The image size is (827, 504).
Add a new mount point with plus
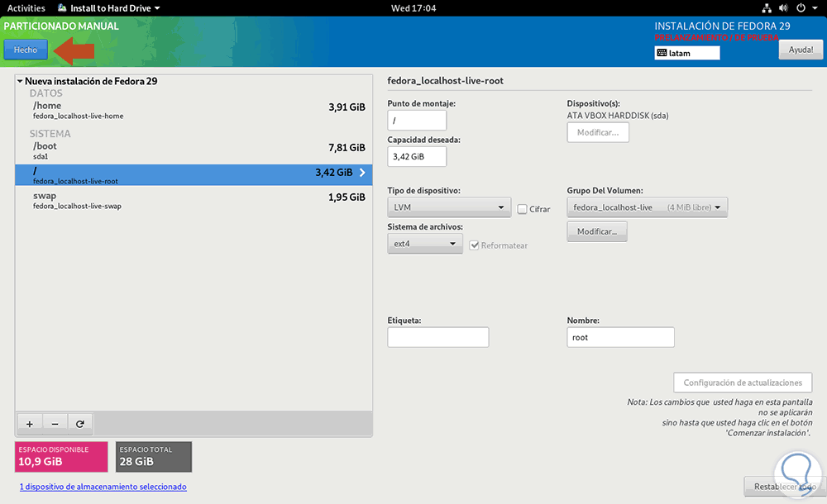click(30, 424)
